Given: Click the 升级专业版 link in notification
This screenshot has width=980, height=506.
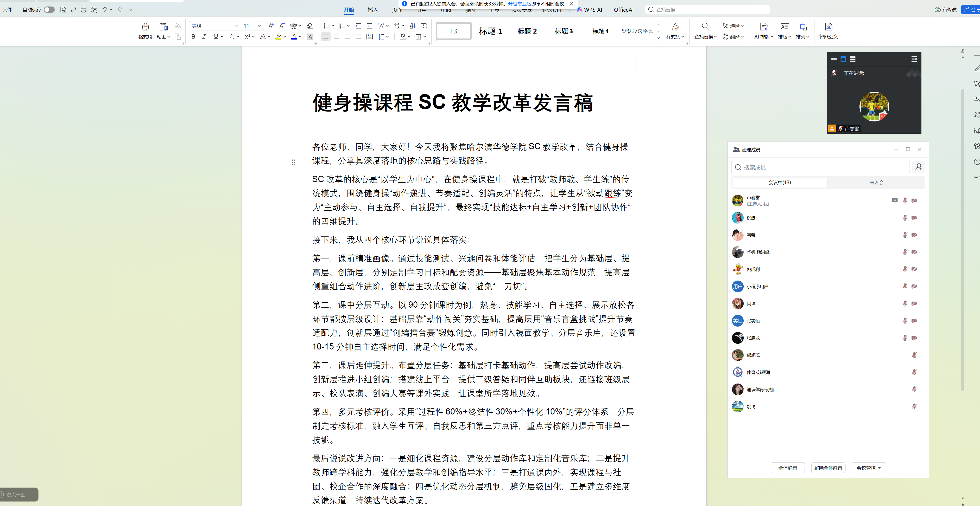Looking at the screenshot, I should click(519, 4).
